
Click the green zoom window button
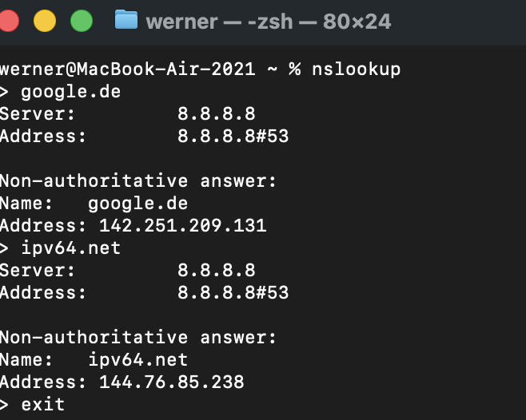click(81, 21)
